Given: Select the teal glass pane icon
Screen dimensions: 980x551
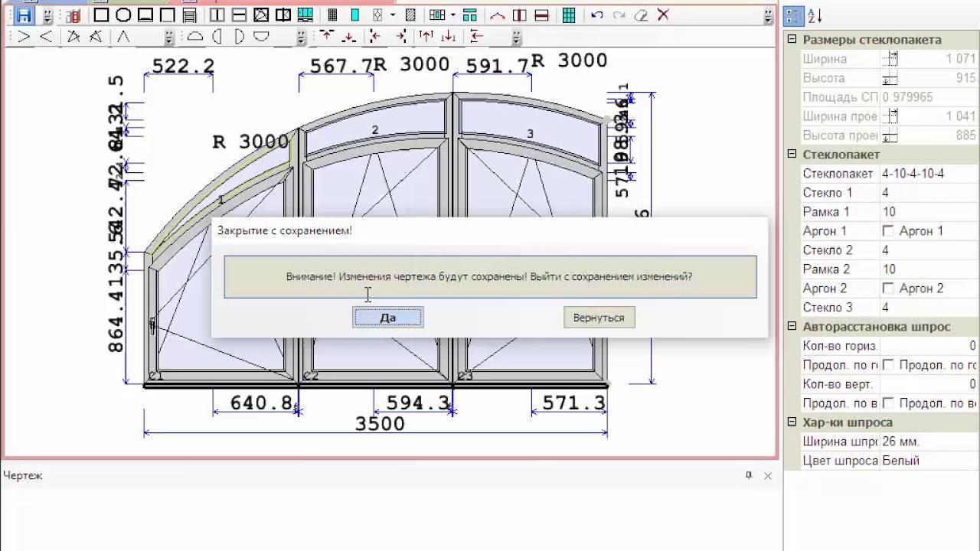Looking at the screenshot, I should pyautogui.click(x=354, y=15).
